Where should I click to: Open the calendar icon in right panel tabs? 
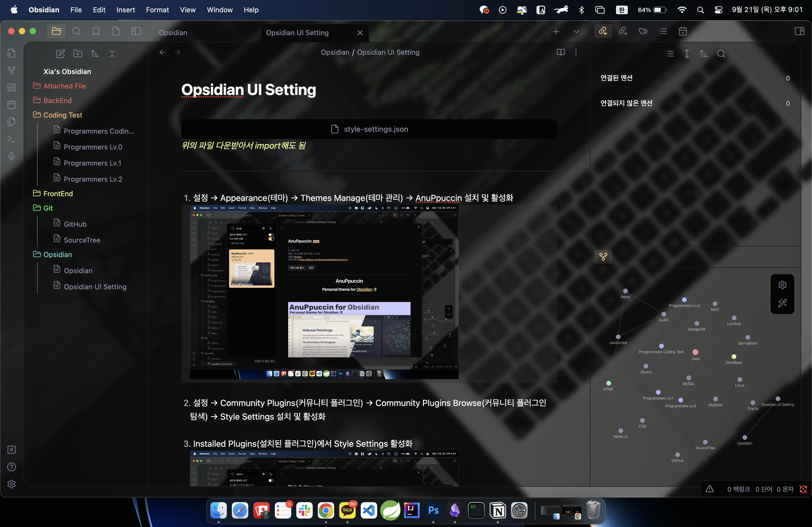(x=683, y=31)
